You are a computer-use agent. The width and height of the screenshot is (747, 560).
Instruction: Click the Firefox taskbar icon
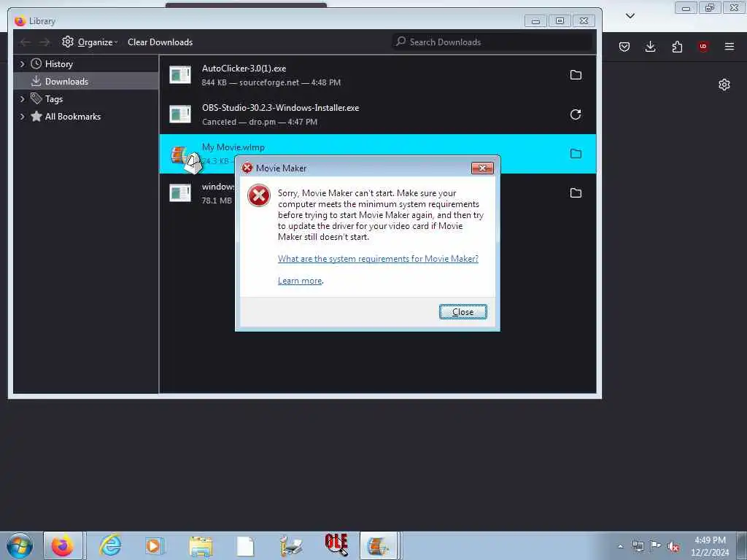63,545
